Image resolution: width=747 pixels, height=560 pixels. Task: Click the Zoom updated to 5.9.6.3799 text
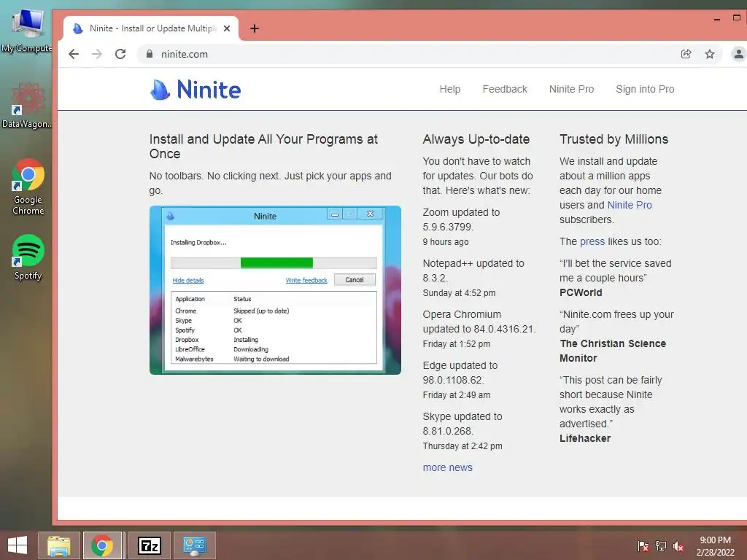click(x=461, y=219)
